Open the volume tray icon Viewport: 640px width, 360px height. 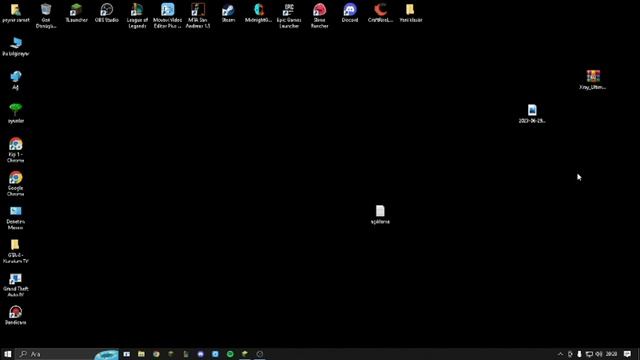pyautogui.click(x=599, y=354)
